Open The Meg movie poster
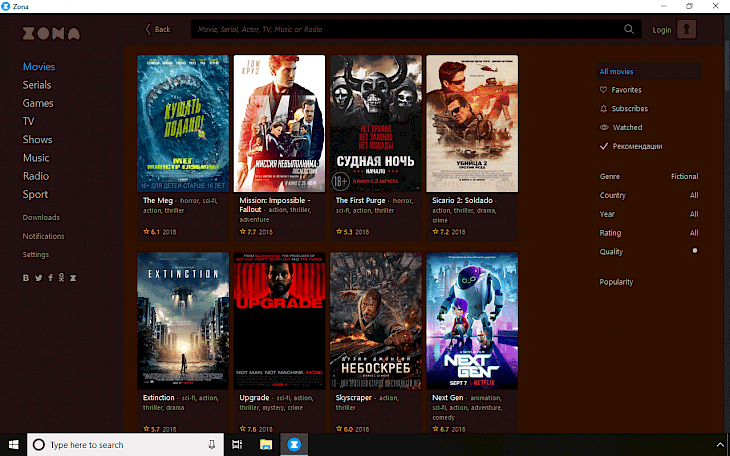 pyautogui.click(x=183, y=123)
